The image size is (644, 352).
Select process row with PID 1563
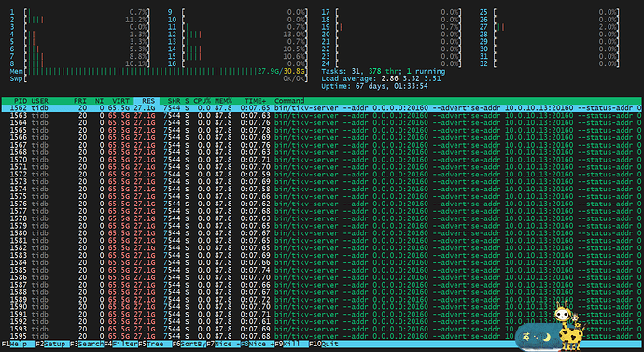click(322, 116)
